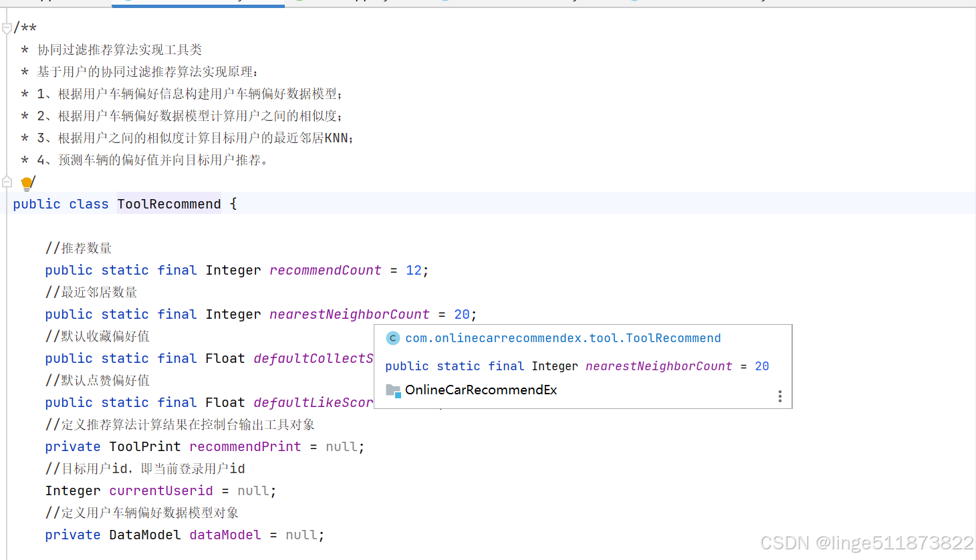Click the module folder icon in the popup
Image resolution: width=976 pixels, height=560 pixels.
pos(393,390)
